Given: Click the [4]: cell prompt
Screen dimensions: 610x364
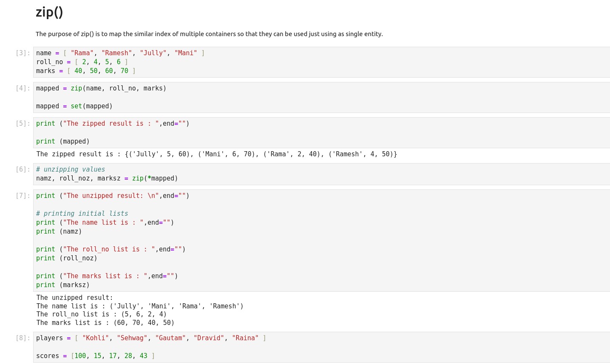Looking at the screenshot, I should point(23,88).
